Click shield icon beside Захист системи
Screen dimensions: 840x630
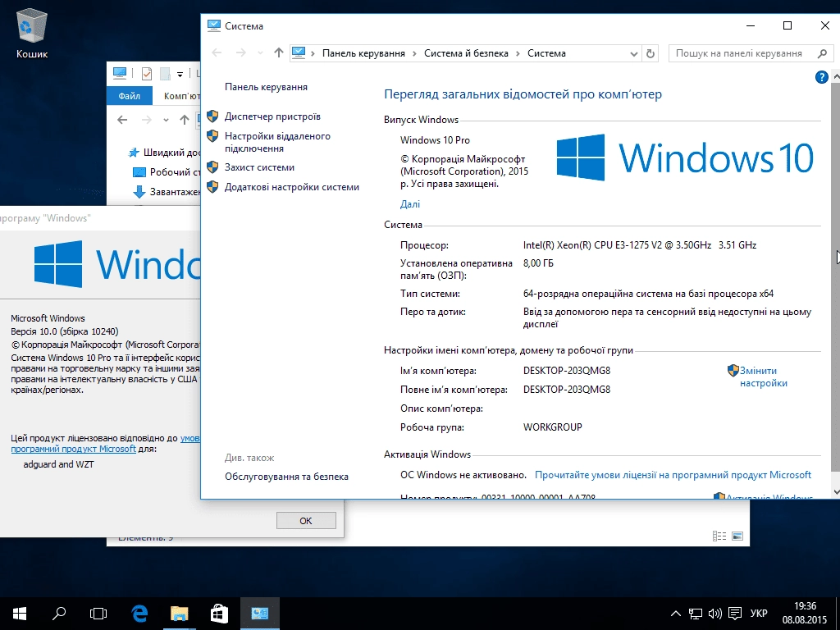tap(212, 167)
